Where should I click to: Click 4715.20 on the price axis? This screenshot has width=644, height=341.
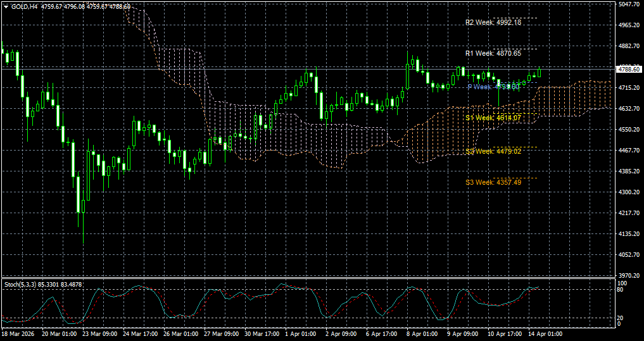pos(629,88)
